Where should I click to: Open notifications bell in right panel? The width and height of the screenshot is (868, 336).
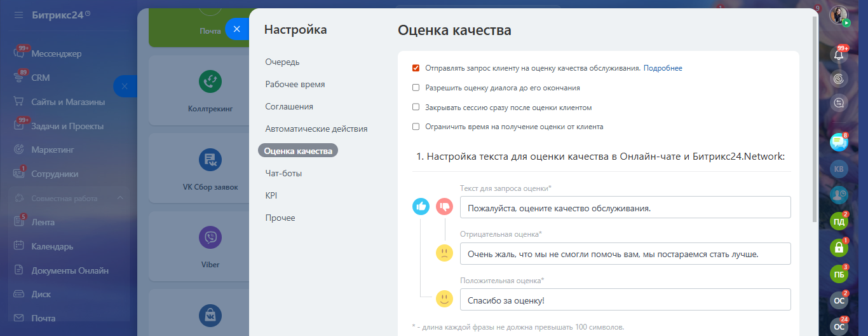coord(839,55)
